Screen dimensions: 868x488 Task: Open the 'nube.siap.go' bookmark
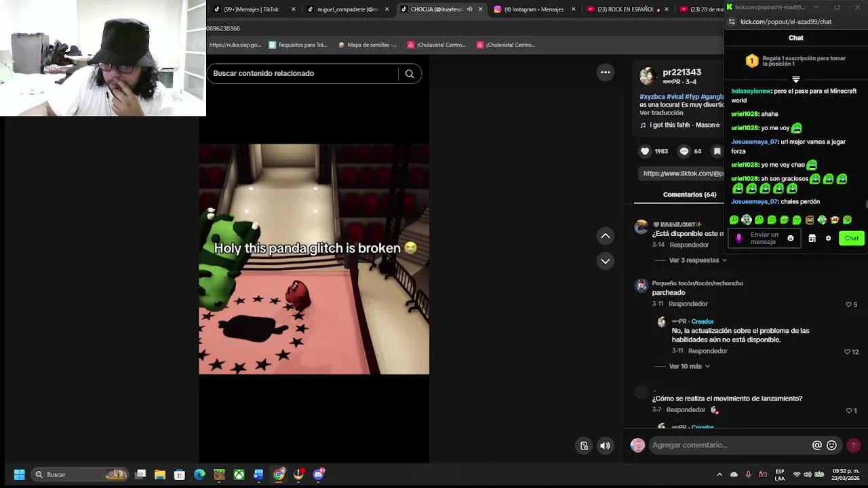235,45
